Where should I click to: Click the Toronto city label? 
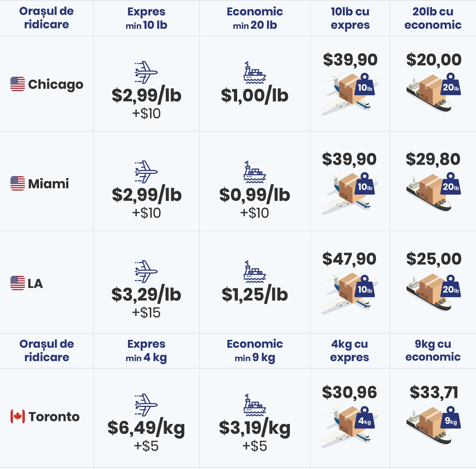pyautogui.click(x=54, y=417)
